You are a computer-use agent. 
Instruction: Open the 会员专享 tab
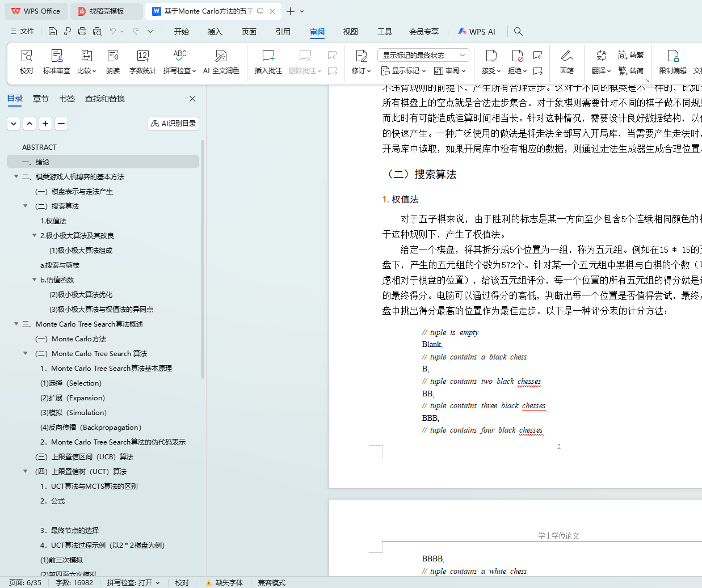[x=424, y=32]
